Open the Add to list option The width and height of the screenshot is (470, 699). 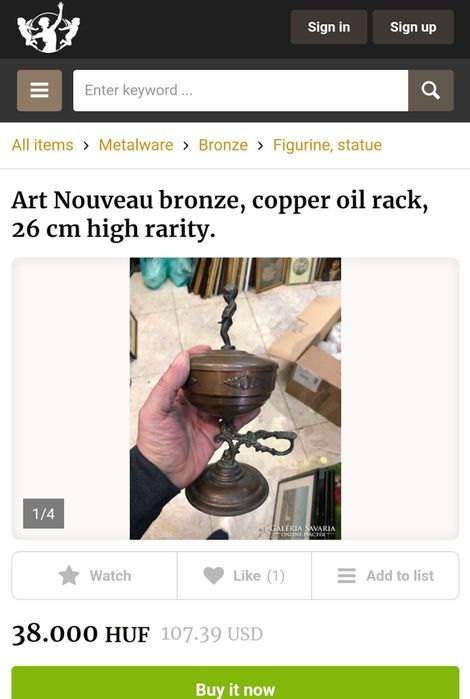point(385,576)
